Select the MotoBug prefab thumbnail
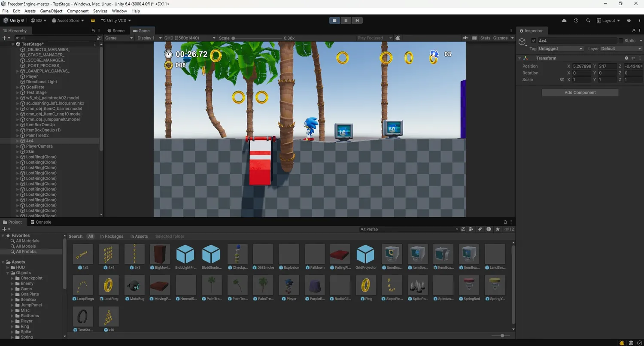Viewport: 644px width, 346px height. pyautogui.click(x=134, y=286)
